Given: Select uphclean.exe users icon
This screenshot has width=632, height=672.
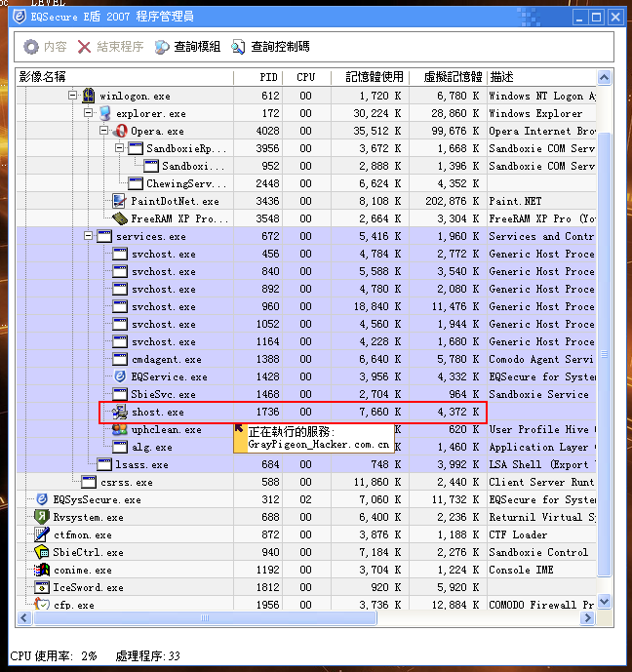Looking at the screenshot, I should [x=120, y=429].
